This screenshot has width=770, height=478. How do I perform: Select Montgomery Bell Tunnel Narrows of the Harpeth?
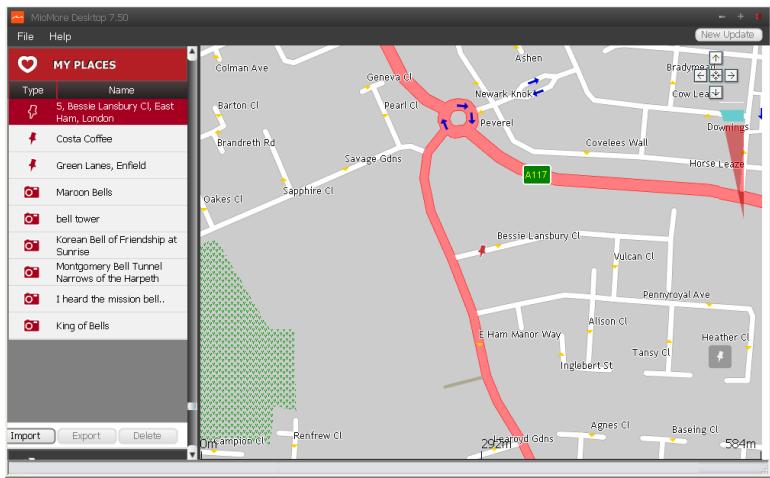[98, 272]
